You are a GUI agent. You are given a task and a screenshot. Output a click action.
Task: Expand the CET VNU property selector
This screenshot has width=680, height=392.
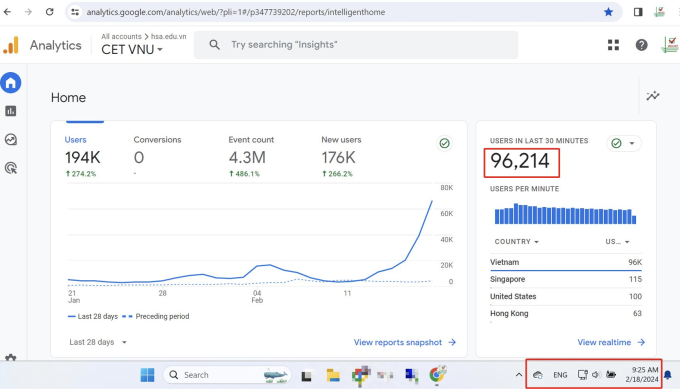tap(132, 50)
